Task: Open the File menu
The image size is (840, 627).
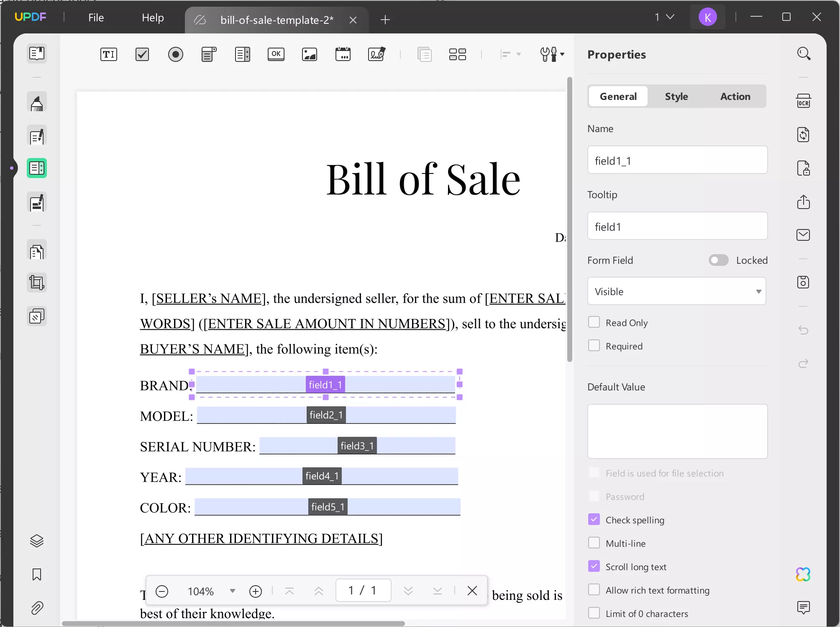Action: tap(96, 18)
